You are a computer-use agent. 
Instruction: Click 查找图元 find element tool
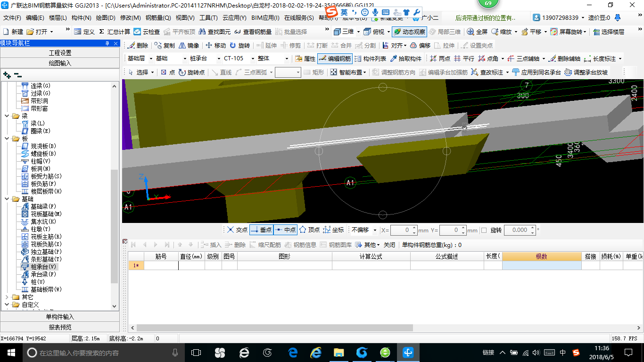(x=214, y=32)
